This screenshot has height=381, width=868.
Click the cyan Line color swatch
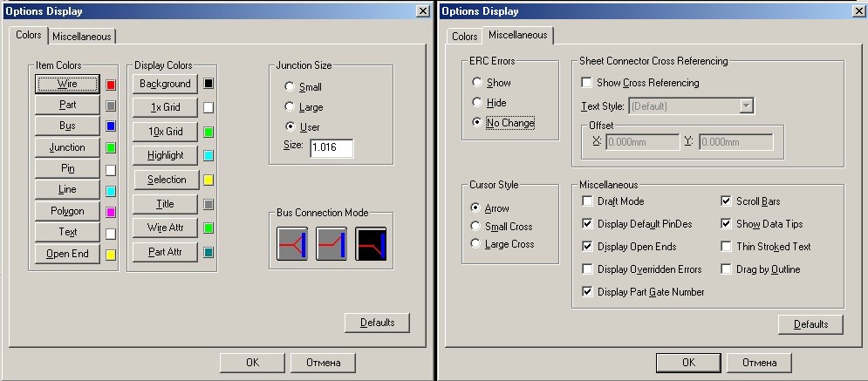111,191
